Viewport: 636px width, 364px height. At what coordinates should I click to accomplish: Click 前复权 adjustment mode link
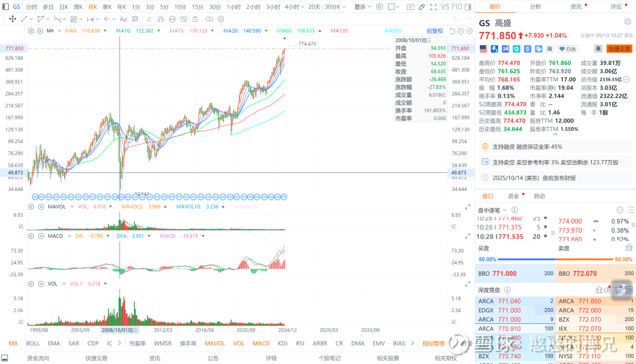435,31
